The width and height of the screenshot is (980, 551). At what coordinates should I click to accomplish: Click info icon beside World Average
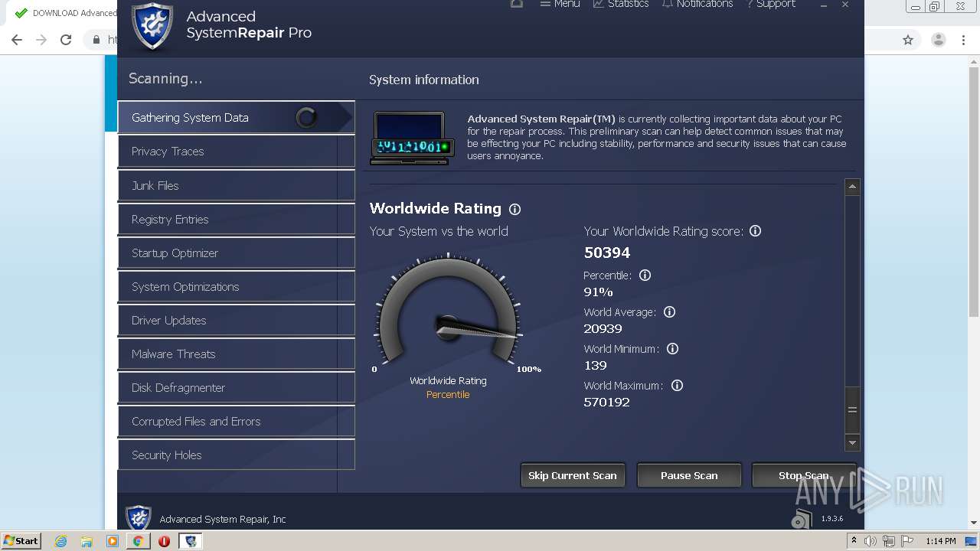tap(669, 311)
